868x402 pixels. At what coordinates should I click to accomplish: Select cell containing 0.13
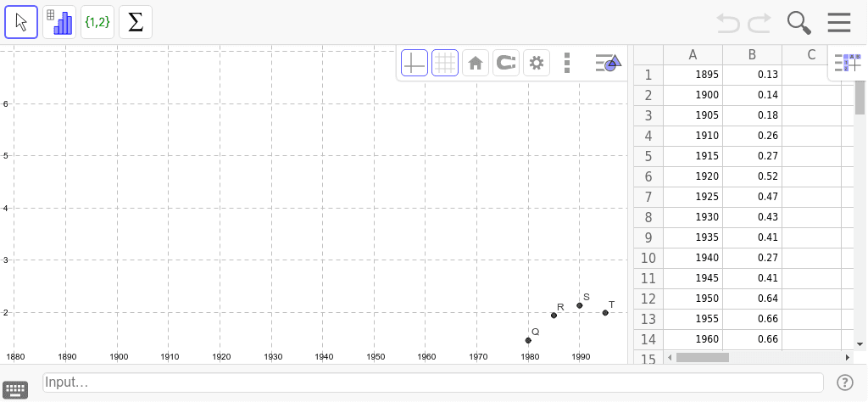point(753,75)
